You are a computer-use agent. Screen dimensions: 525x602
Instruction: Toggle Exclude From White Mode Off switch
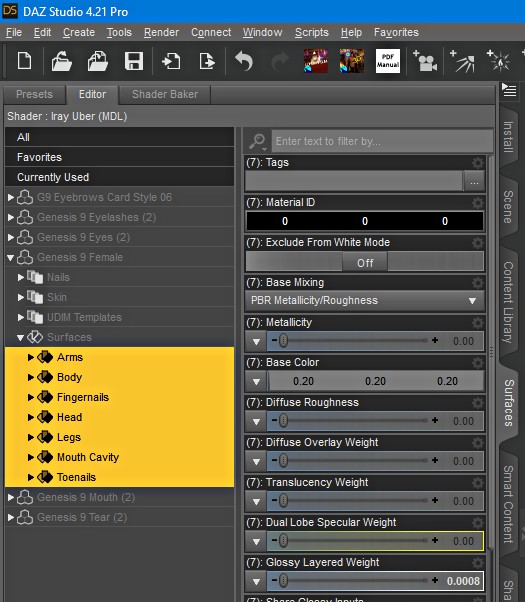[365, 263]
